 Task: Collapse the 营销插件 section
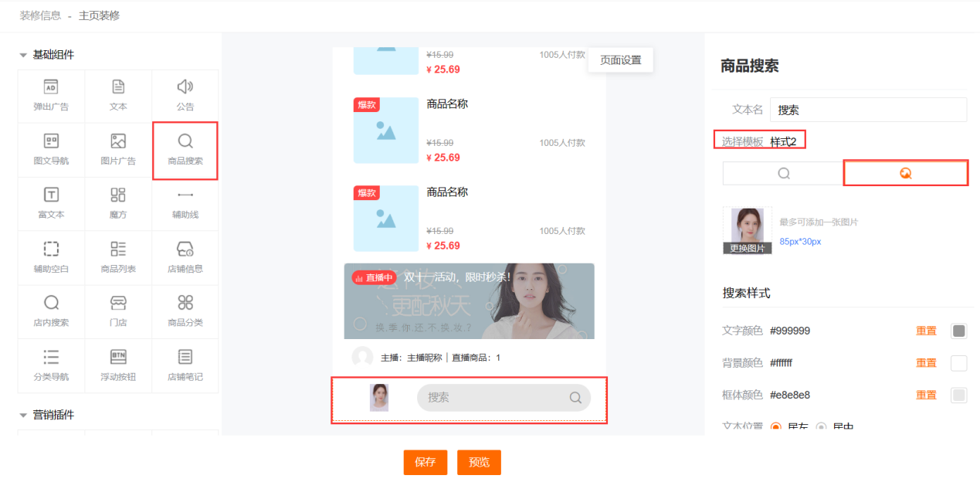[x=23, y=416]
